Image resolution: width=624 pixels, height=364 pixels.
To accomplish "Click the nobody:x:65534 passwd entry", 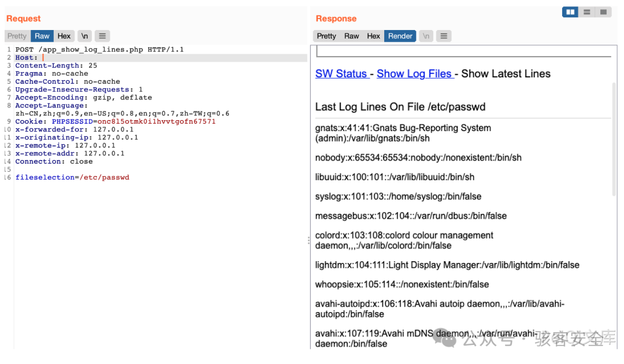I will pos(418,158).
